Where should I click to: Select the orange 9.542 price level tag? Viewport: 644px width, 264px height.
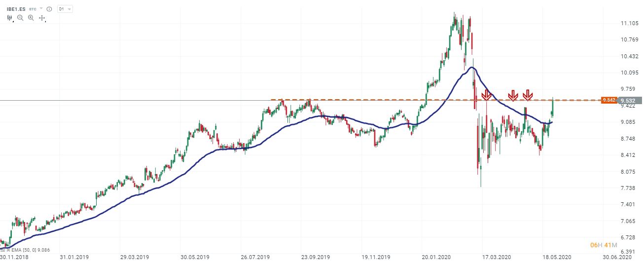609,100
